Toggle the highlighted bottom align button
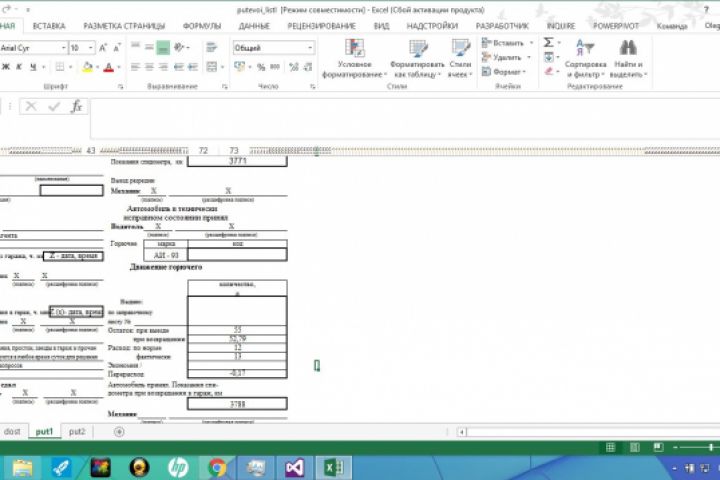720x480 pixels. click(x=163, y=47)
